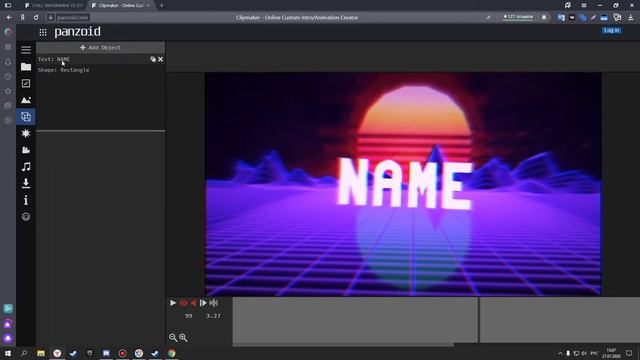This screenshot has width=640, height=360.
Task: Click the bookmark icon in address bar
Action: pyautogui.click(x=544, y=18)
